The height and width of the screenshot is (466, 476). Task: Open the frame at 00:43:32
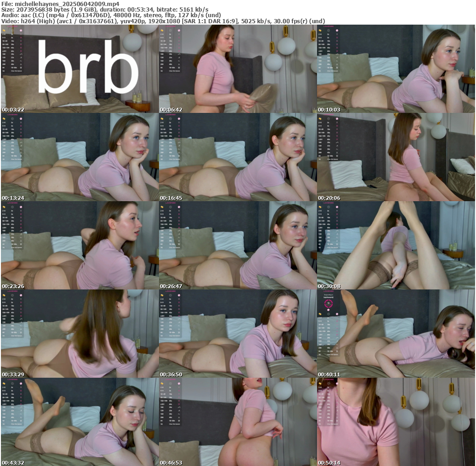pos(79,422)
